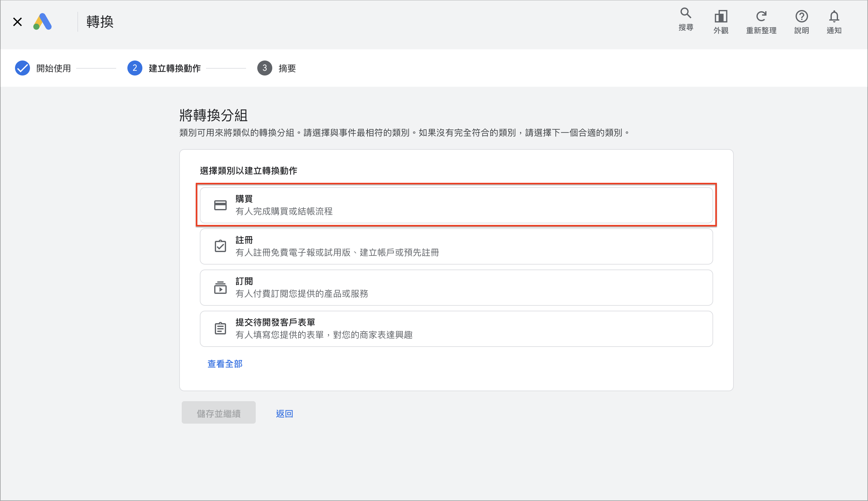Close the conversion setup with X
The width and height of the screenshot is (868, 501).
pos(17,22)
